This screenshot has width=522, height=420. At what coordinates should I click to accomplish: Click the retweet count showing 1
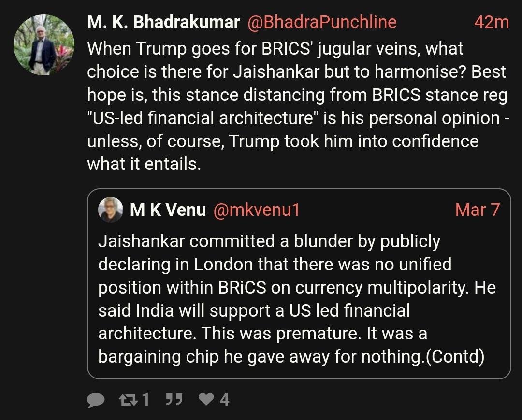tap(145, 400)
